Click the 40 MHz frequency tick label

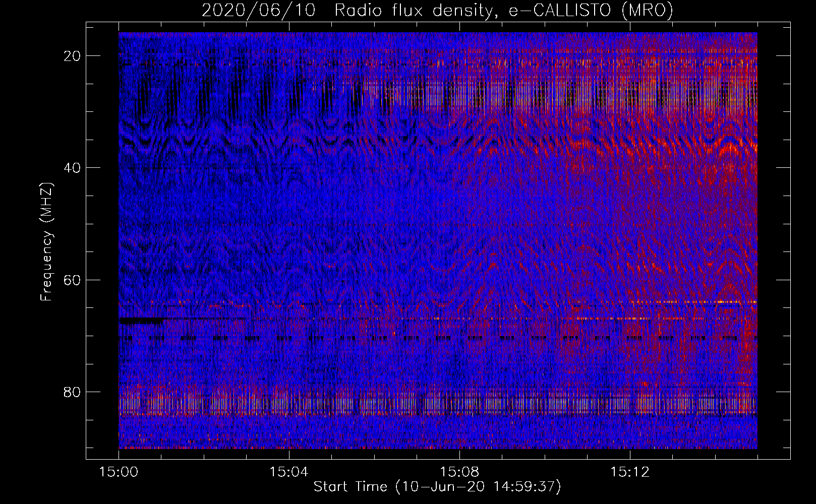pos(73,168)
